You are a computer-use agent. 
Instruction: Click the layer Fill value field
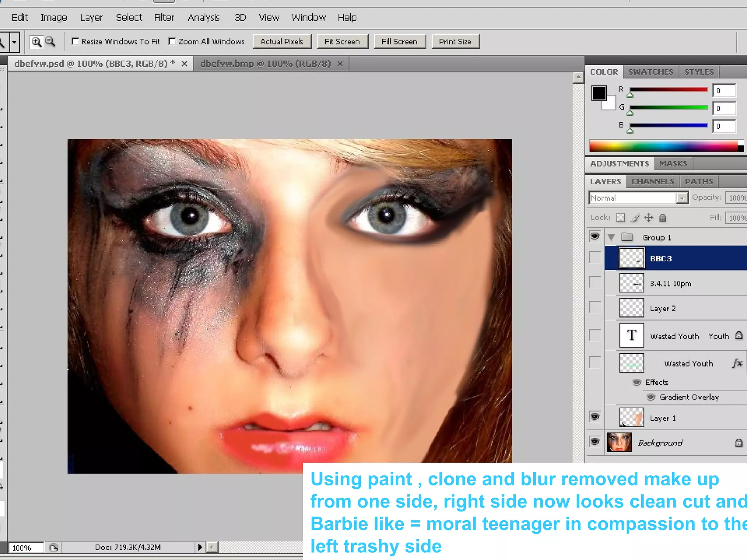click(x=736, y=218)
